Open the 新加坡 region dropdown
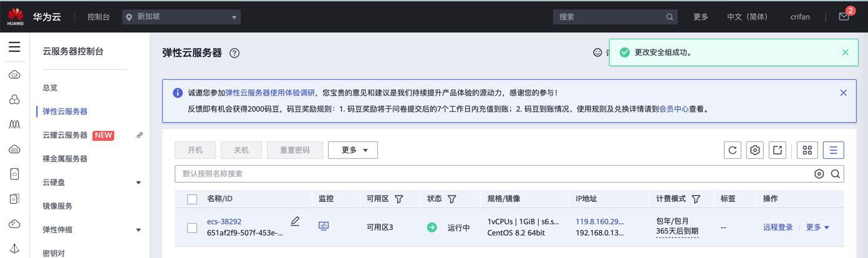 click(x=180, y=17)
